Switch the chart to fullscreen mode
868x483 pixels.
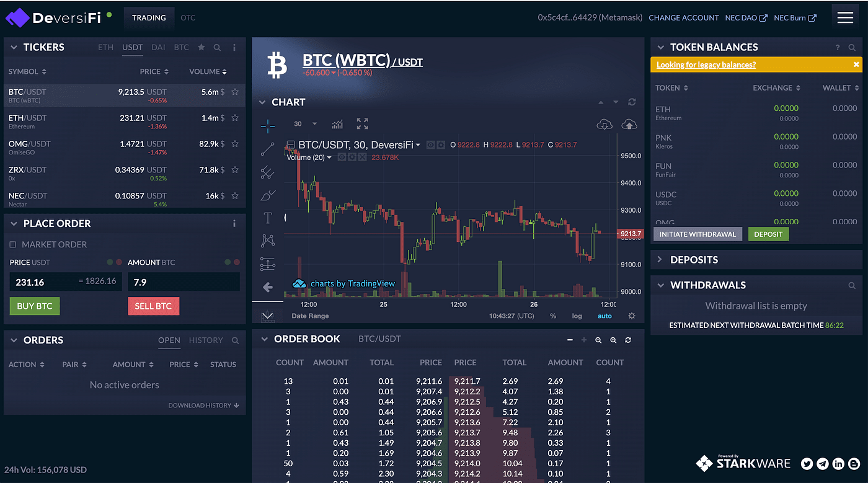click(363, 124)
